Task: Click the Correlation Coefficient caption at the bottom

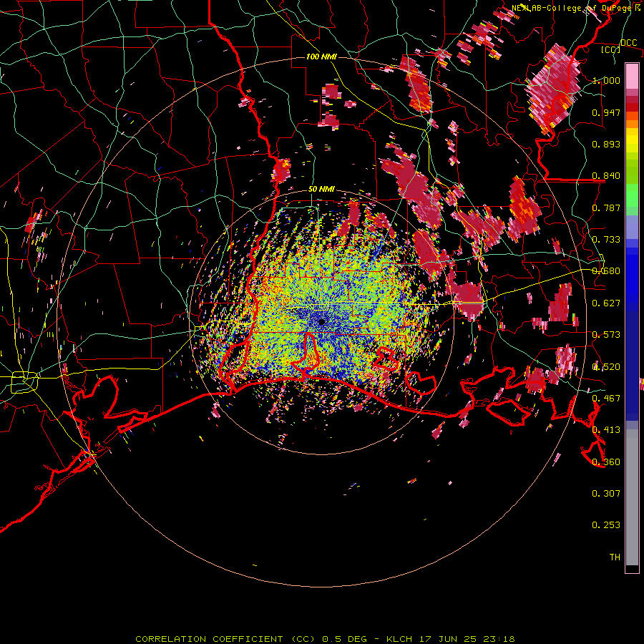Action: coord(325,639)
